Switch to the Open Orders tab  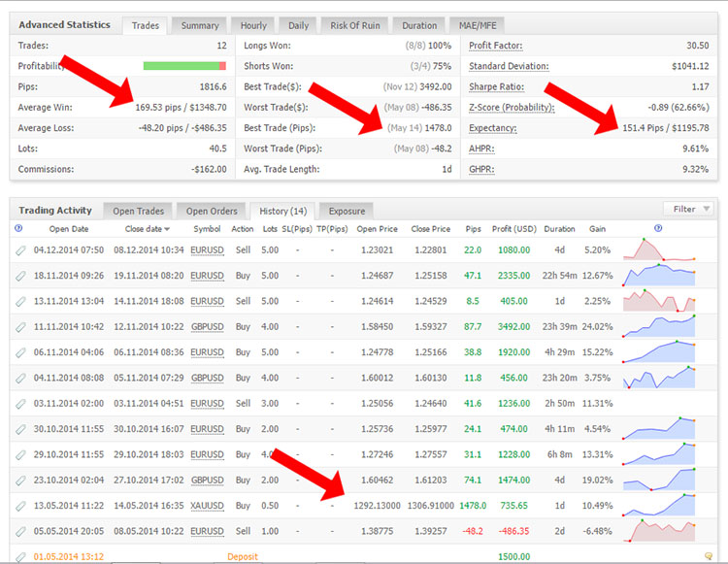212,211
